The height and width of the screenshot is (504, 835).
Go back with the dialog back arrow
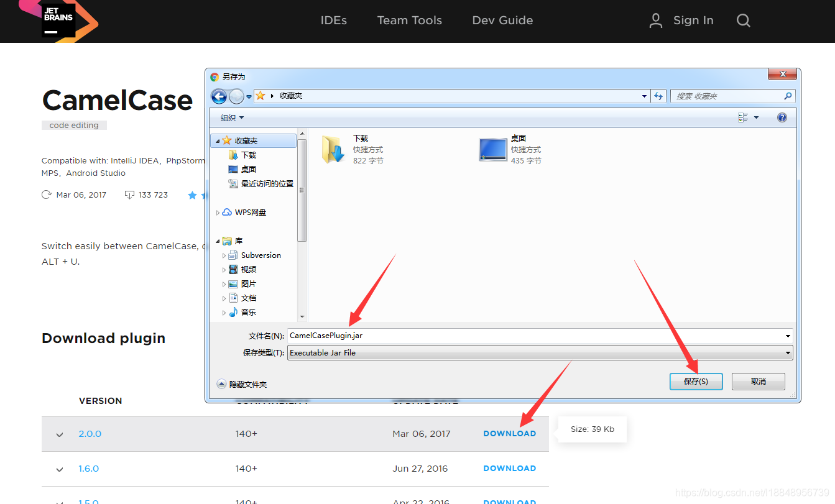click(x=219, y=96)
